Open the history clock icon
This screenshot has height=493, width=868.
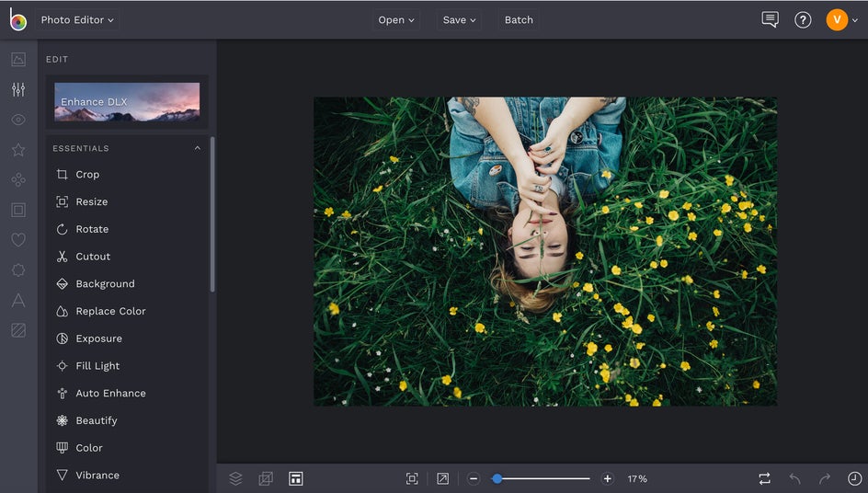pos(854,478)
